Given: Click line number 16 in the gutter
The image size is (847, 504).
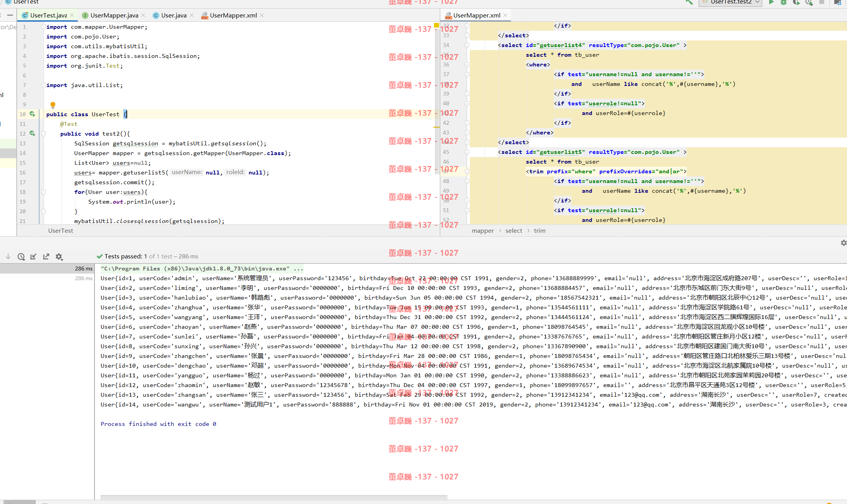Looking at the screenshot, I should click(x=23, y=173).
